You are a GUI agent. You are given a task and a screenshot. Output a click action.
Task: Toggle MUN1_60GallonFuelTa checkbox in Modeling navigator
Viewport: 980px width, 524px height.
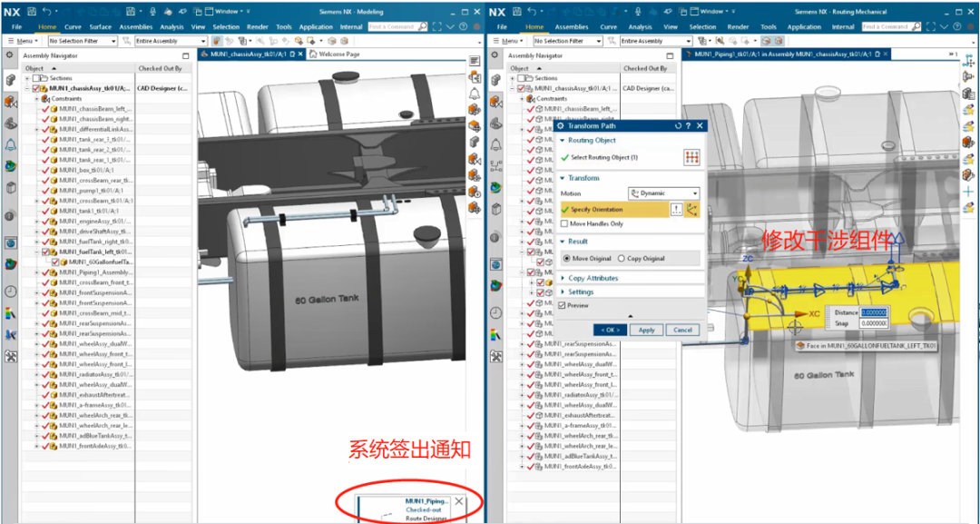point(55,262)
